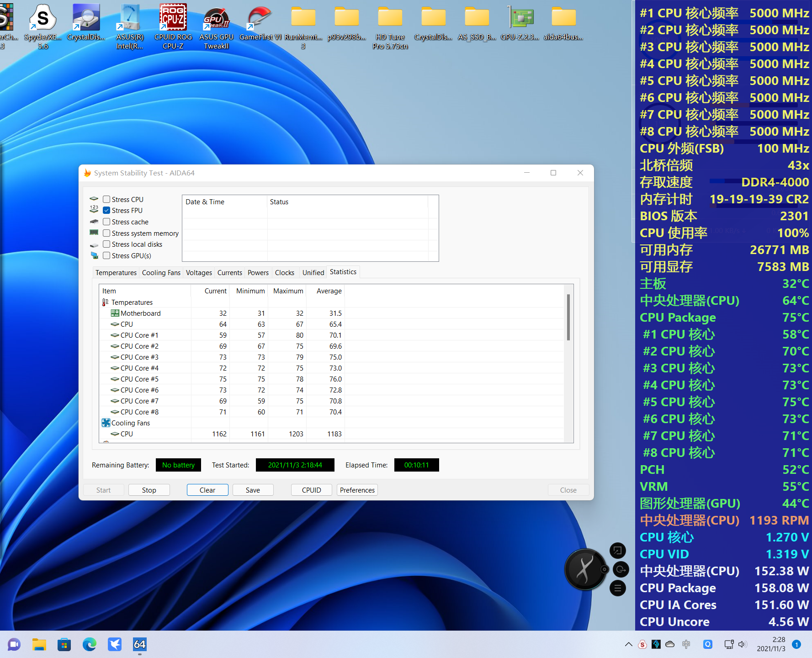
Task: Select the AS_SSD_B... desktop folder
Action: [477, 23]
